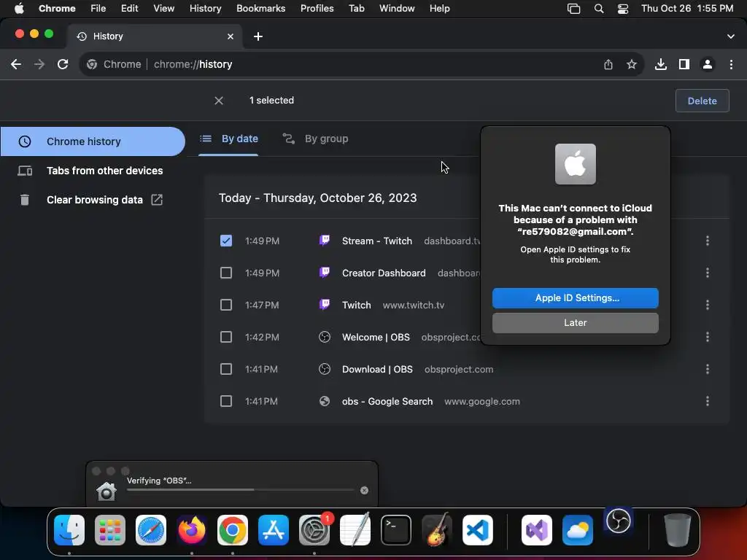Cancel OBS verification with X button

[365, 491]
